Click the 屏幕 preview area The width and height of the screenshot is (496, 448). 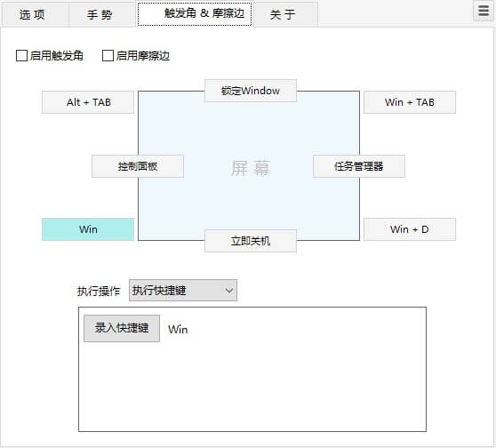pyautogui.click(x=251, y=168)
